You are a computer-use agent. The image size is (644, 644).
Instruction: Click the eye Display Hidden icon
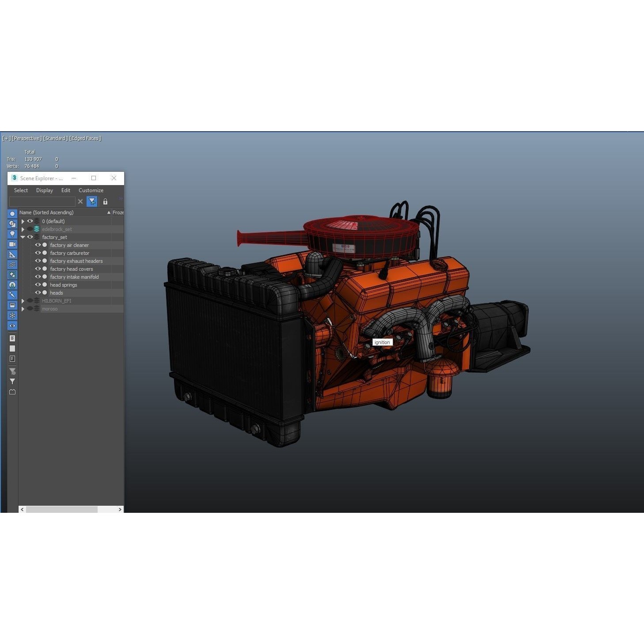(12, 326)
